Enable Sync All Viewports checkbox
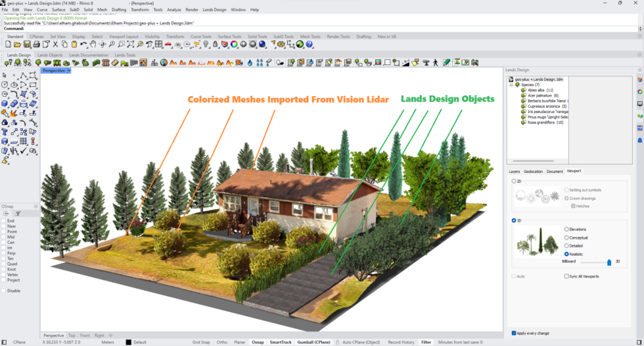This screenshot has height=346, width=644. pos(566,276)
